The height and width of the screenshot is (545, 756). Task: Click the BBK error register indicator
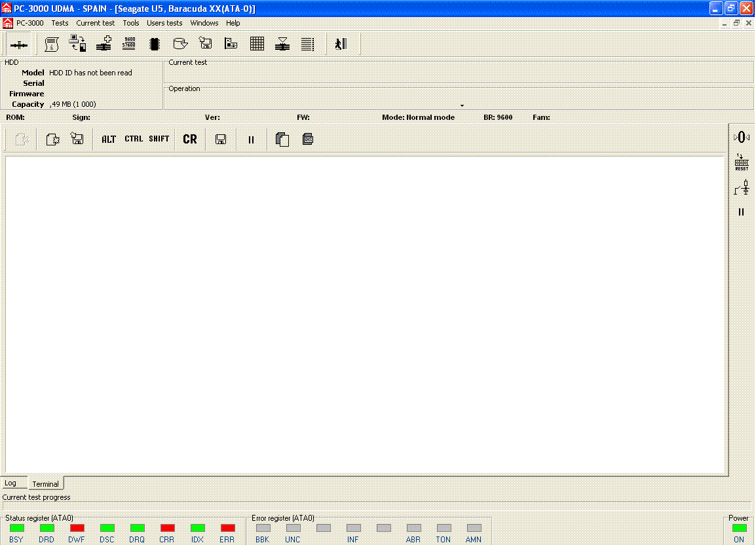263,528
